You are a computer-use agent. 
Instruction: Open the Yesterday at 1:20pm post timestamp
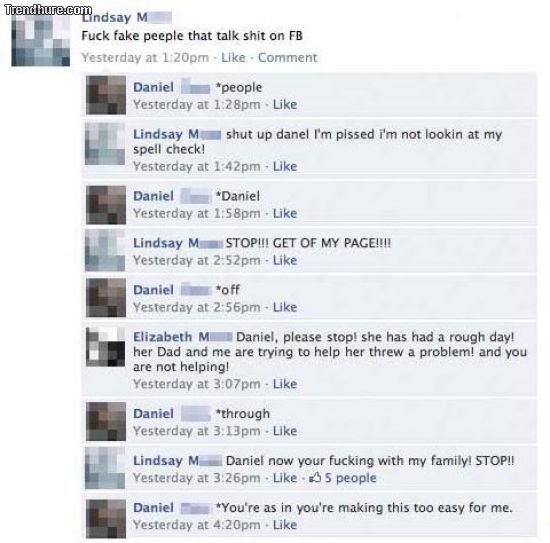click(x=145, y=58)
